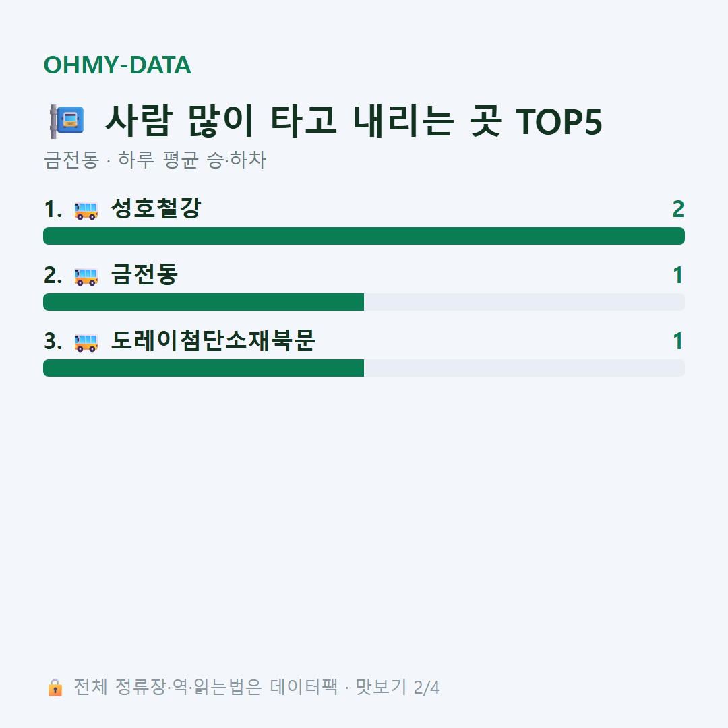
Task: Click the bus icon next to 도레이첨단소재북문
Action: point(86,342)
